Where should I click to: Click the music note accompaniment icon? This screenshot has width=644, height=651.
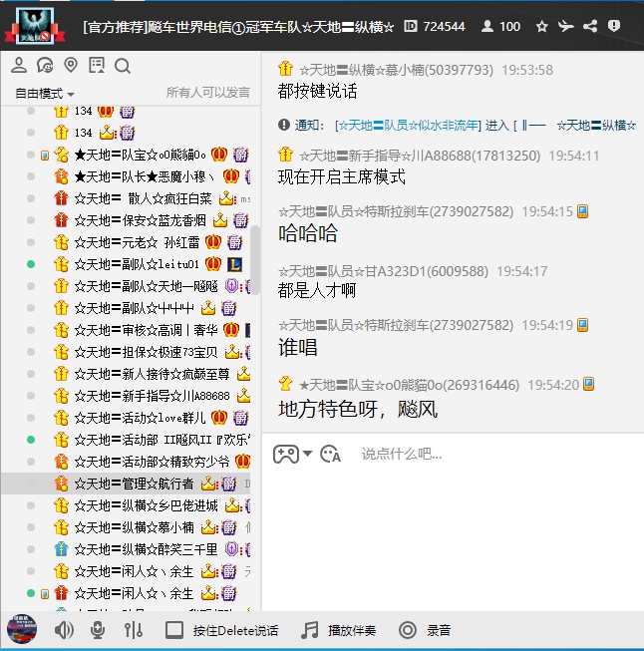(311, 630)
